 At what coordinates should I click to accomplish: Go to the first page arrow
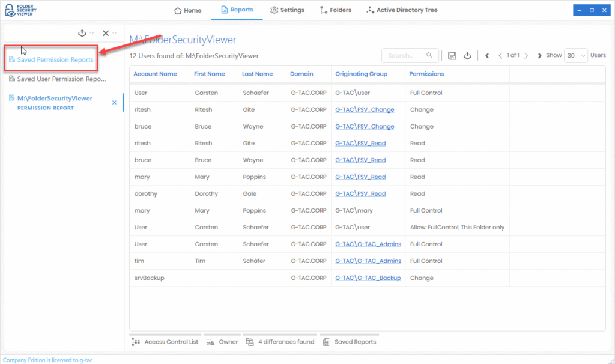pos(487,56)
